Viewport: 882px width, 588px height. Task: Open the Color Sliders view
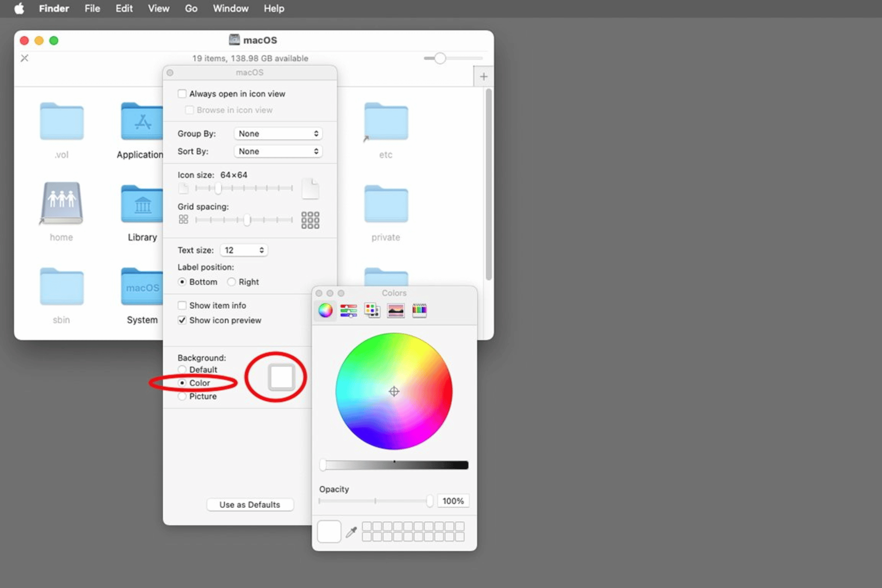click(x=348, y=310)
